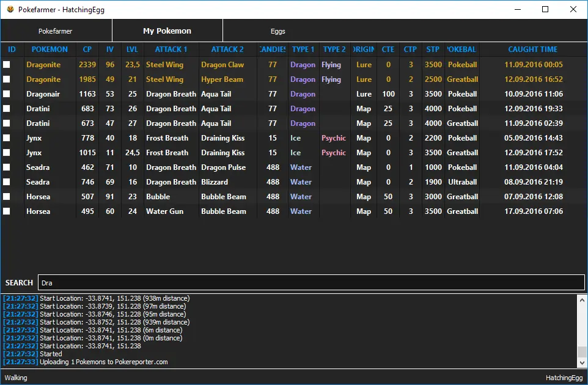Sort by CAUGHT TIME column header
This screenshot has width=588, height=385.
click(533, 50)
